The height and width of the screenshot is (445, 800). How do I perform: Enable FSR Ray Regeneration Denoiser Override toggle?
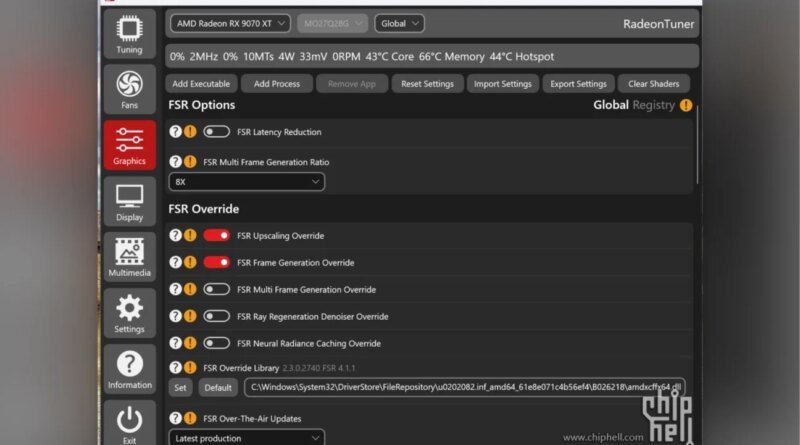(x=216, y=316)
